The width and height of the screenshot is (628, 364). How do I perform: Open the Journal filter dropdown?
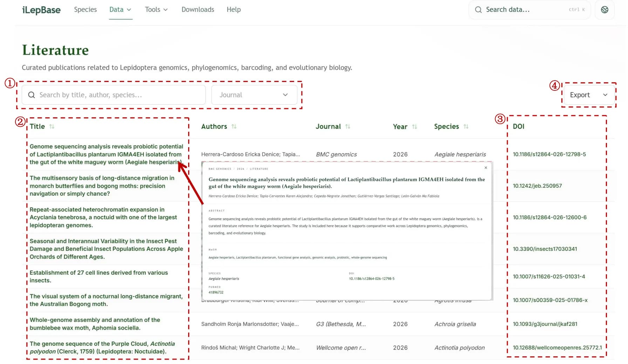click(254, 95)
